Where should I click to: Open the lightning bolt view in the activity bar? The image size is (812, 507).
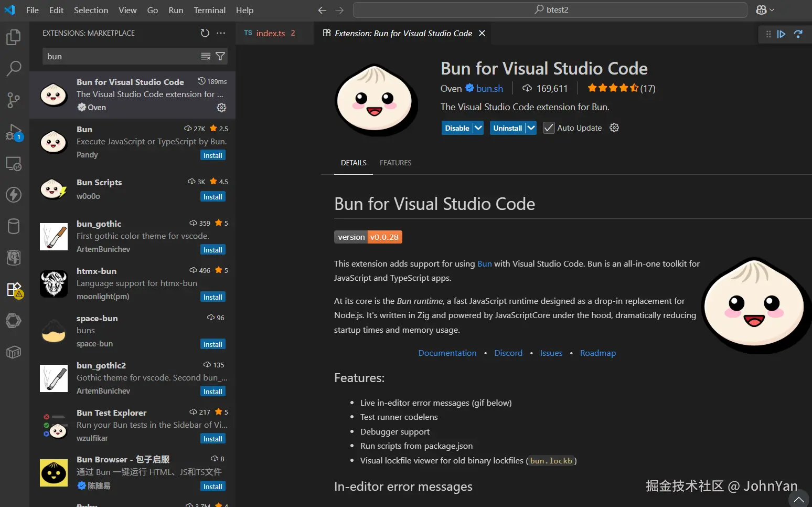coord(14,195)
